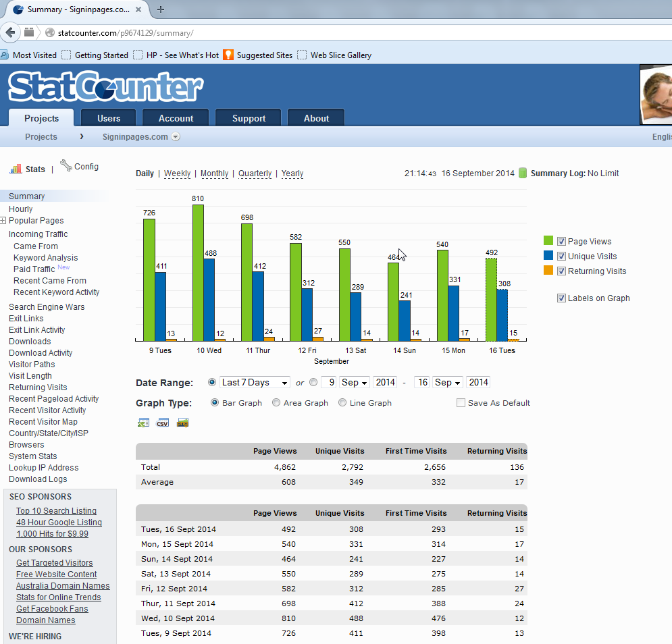Open Suggested Sites bookmark
This screenshot has width=672, height=644.
257,55
